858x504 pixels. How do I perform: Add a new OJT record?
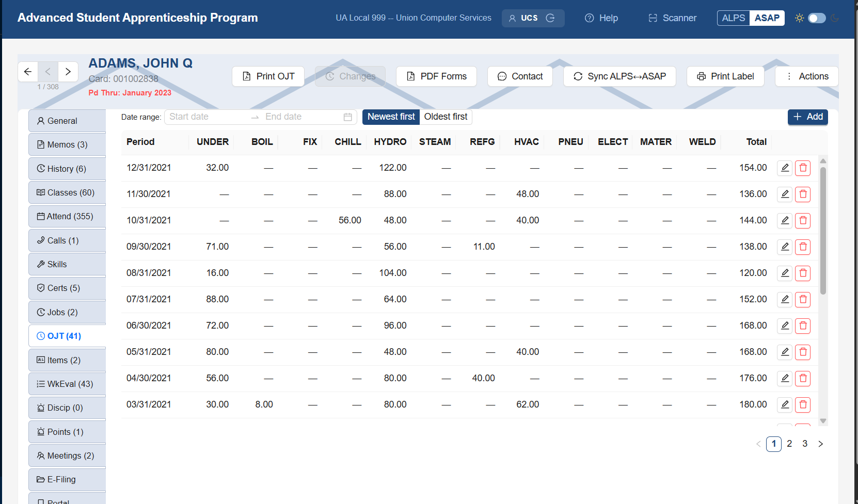(x=808, y=117)
